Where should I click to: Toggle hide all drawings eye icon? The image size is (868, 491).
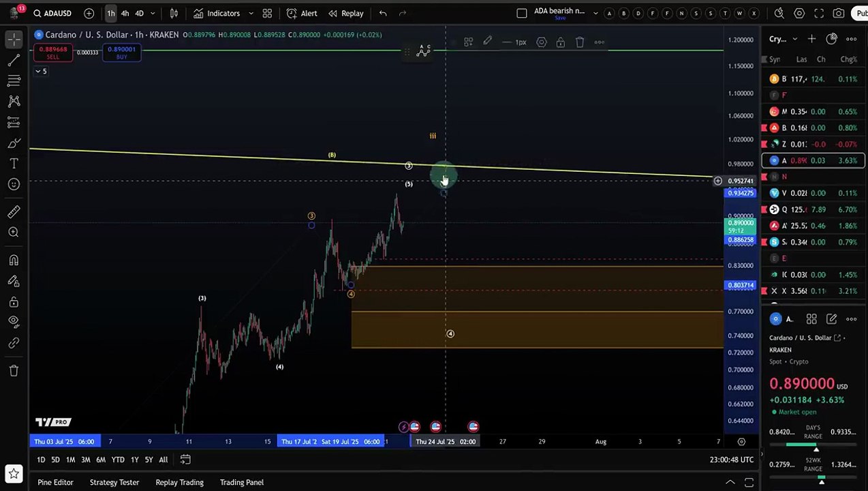(14, 322)
